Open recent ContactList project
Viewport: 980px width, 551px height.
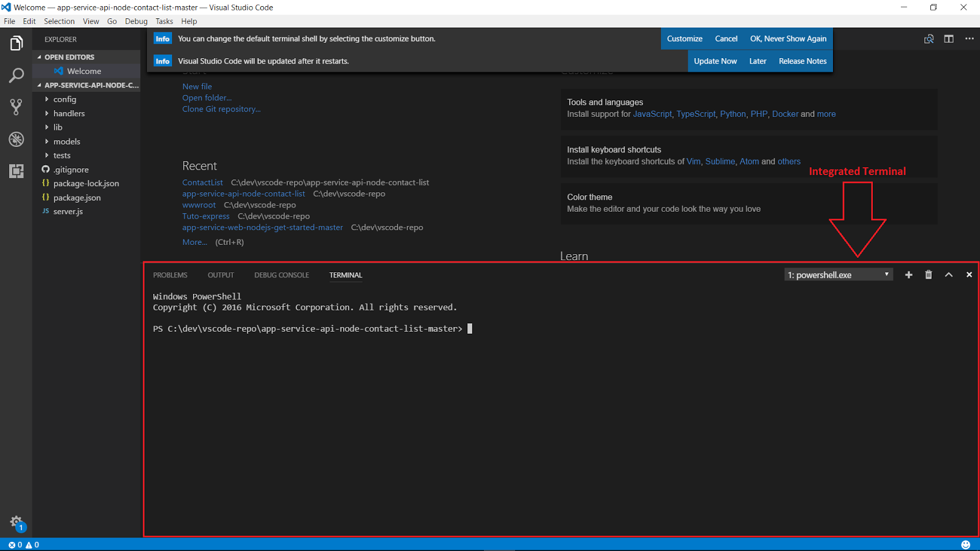click(x=203, y=182)
